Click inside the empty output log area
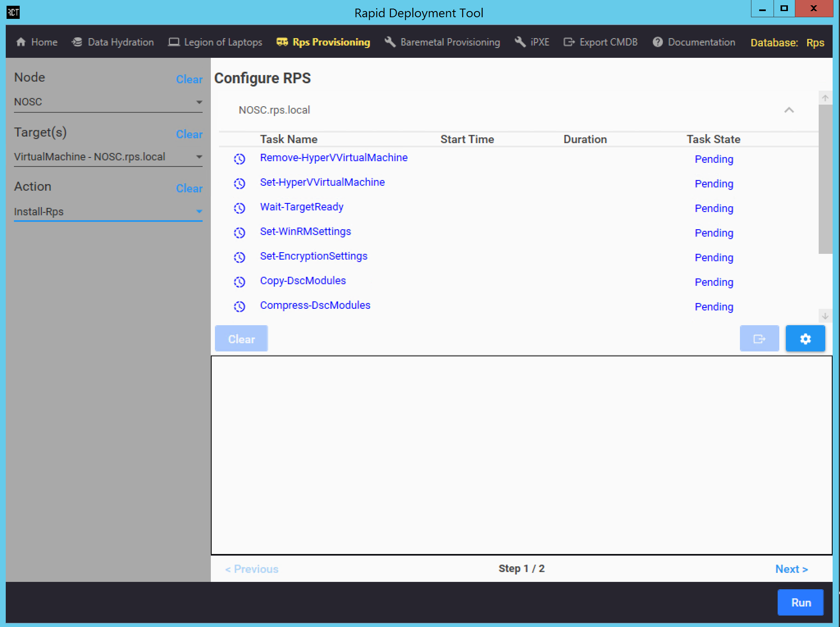Viewport: 840px width, 627px height. (521, 455)
